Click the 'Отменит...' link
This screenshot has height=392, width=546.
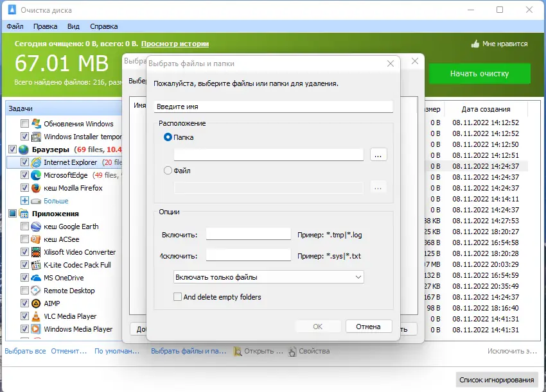click(69, 352)
